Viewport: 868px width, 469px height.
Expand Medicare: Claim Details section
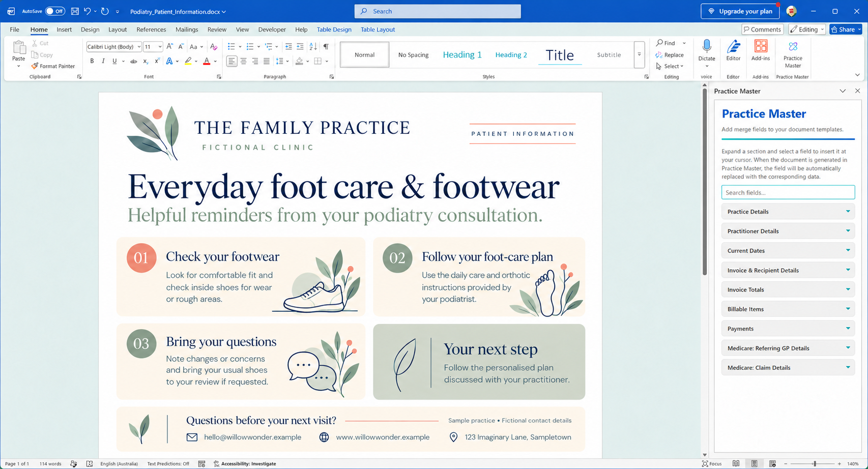(788, 368)
